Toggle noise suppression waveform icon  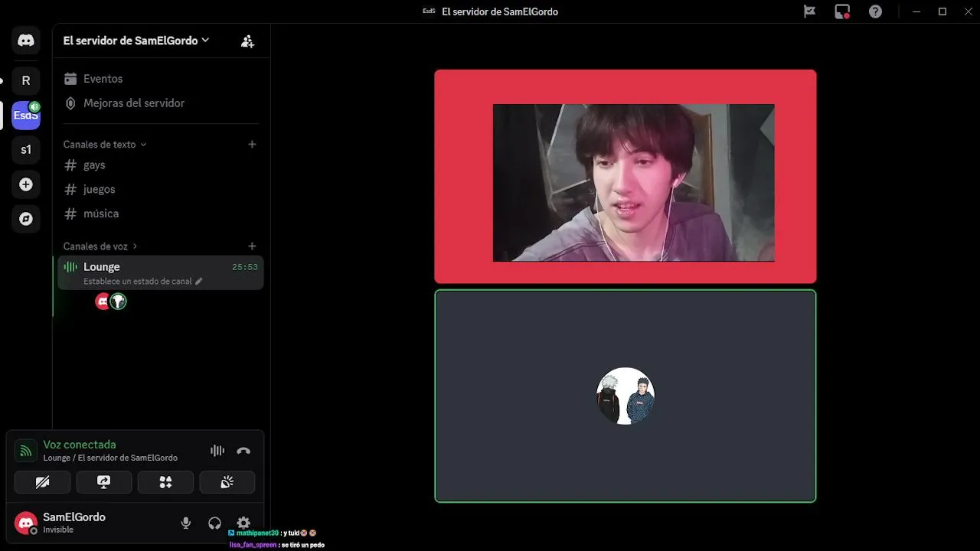click(217, 451)
